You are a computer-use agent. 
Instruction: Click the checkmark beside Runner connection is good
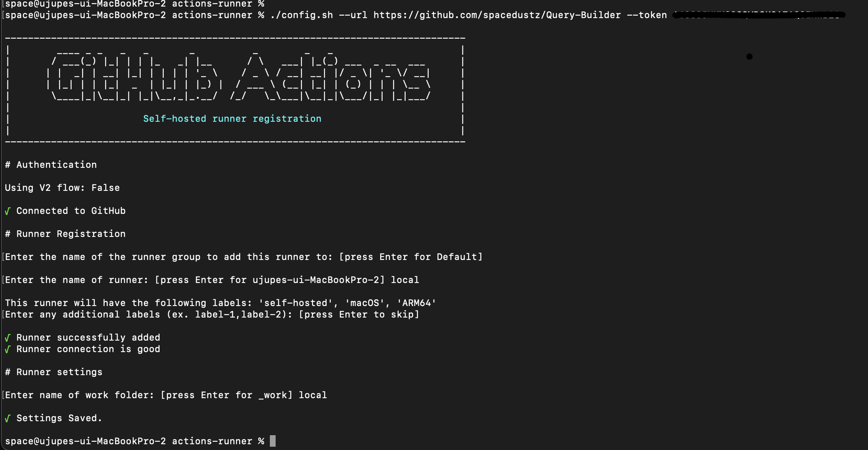click(x=7, y=350)
